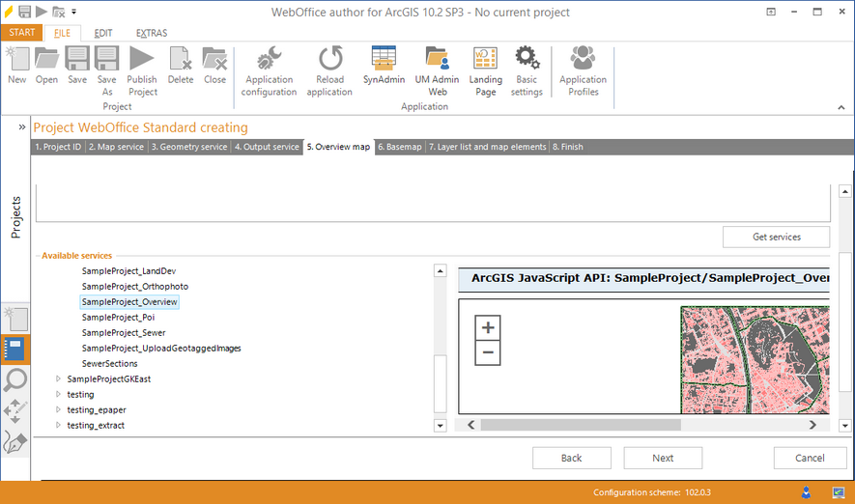This screenshot has height=504, width=855.
Task: Zoom out on the overview map preview
Action: pos(488,352)
